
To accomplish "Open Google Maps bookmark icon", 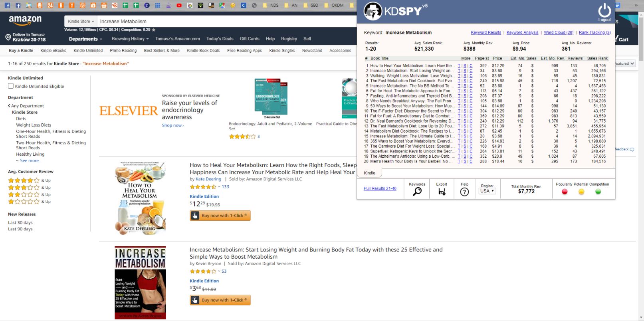I will (x=222, y=5).
